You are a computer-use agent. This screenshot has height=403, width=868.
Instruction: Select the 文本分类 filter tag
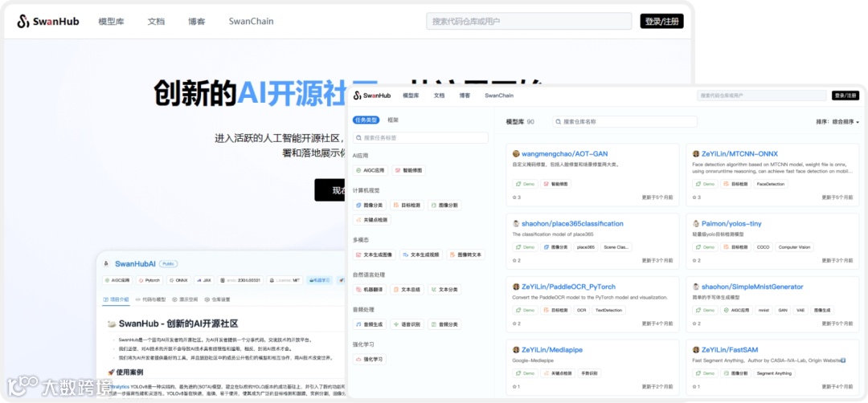tap(444, 289)
